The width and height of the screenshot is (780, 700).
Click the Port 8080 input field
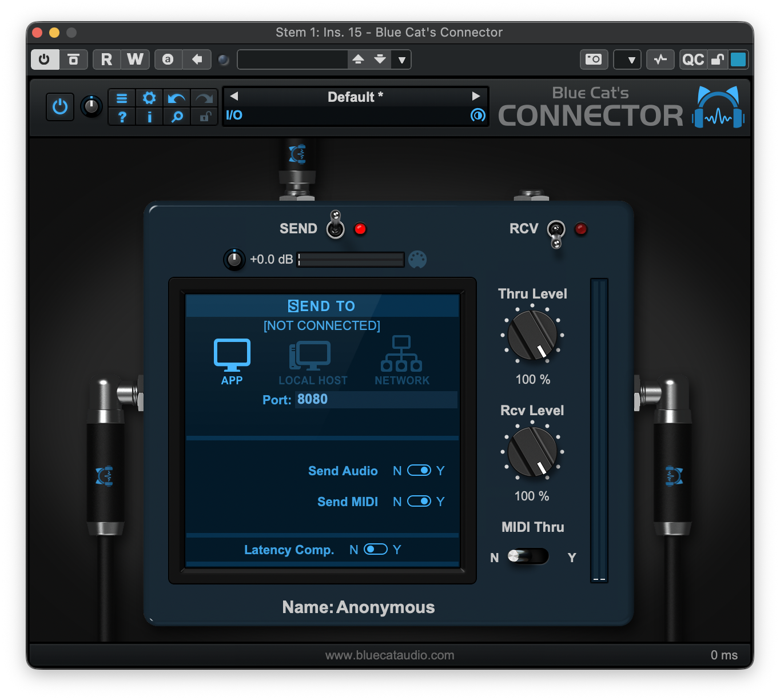click(376, 399)
